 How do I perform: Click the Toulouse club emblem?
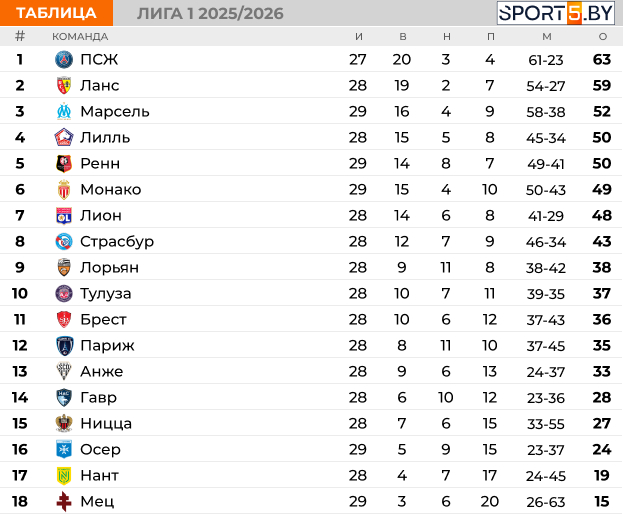coord(64,294)
